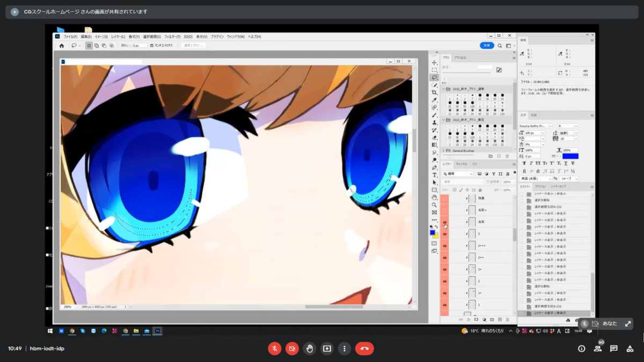
Task: Pick the Horizontal Type tool
Action: click(x=434, y=175)
